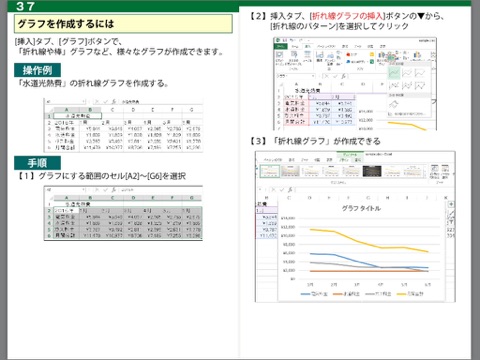Image resolution: width=480 pixels, height=360 pixels.
Task: Click cell A1 in the 操作例 spreadsheet
Action: 78,116
